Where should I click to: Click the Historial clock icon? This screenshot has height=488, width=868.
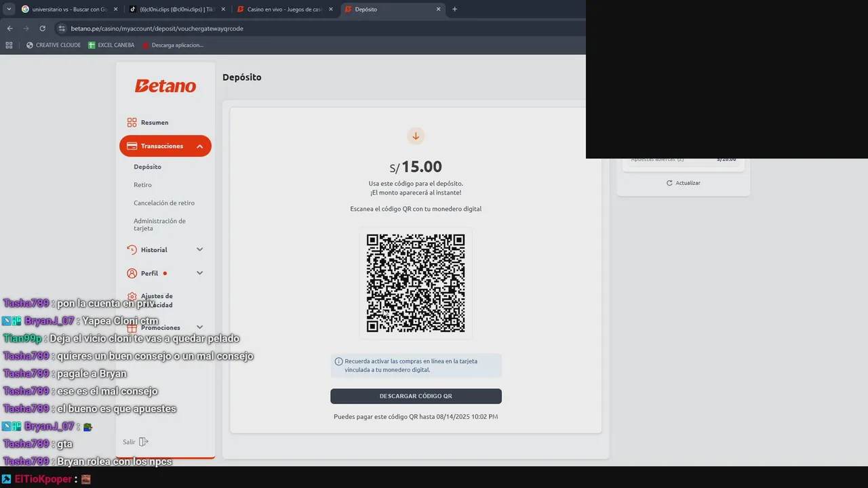[x=132, y=249]
